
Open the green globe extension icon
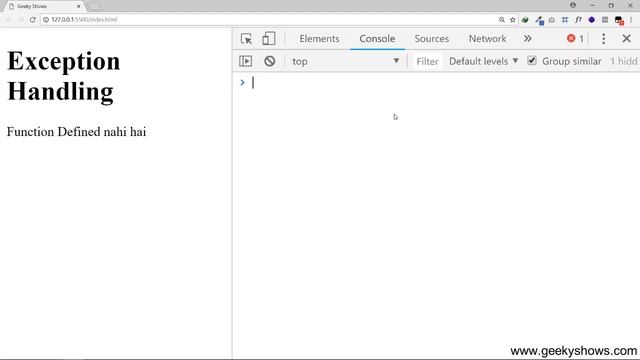[525, 20]
